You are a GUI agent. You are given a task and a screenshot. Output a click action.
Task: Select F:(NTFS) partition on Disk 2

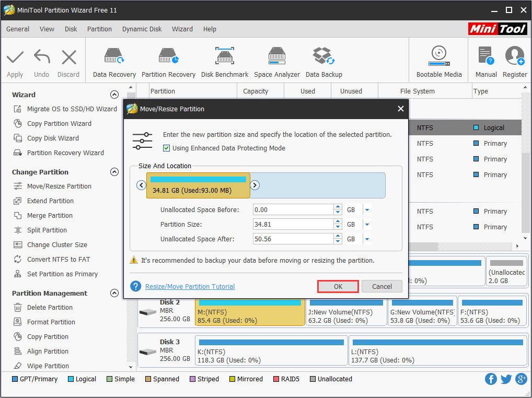click(x=493, y=311)
